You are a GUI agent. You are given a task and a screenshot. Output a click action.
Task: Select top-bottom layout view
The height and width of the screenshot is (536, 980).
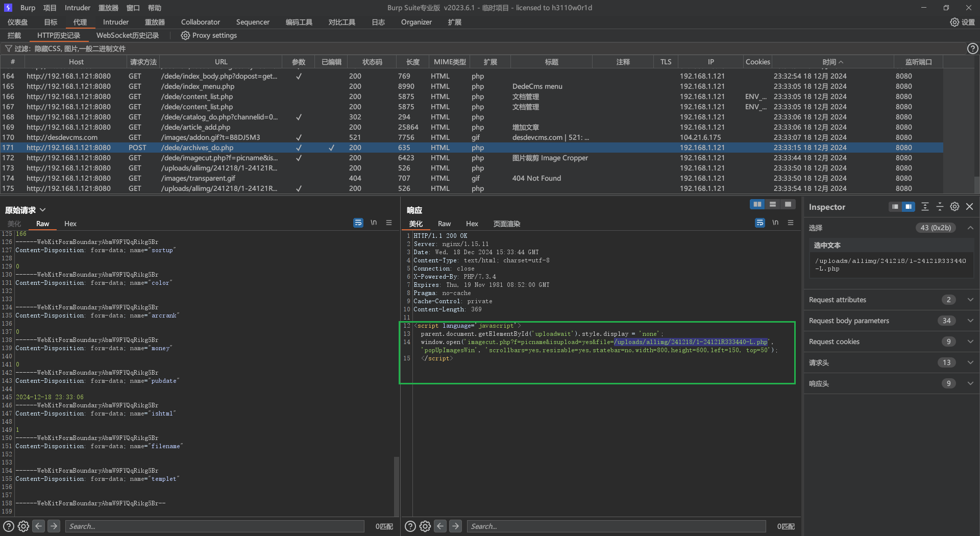click(x=773, y=204)
